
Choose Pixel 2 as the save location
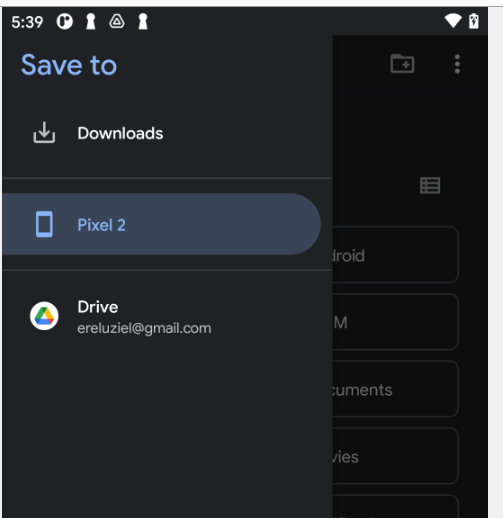[x=161, y=224]
